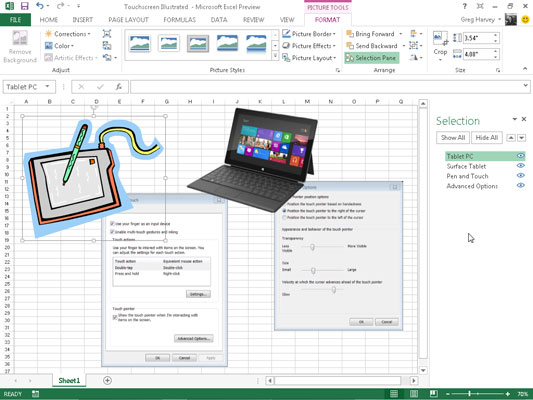Expand the Corrections dropdown
This screenshot has width=533, height=400.
(x=68, y=34)
